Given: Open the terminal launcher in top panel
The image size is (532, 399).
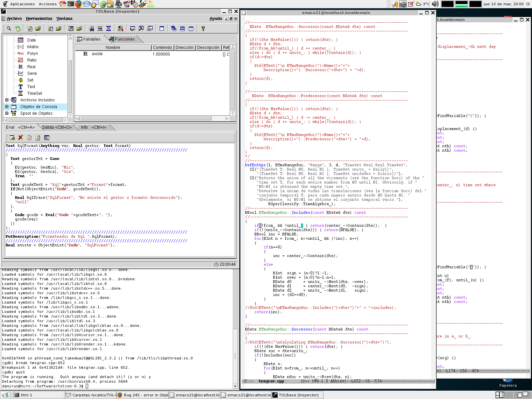Looking at the screenshot, I should click(x=70, y=4).
